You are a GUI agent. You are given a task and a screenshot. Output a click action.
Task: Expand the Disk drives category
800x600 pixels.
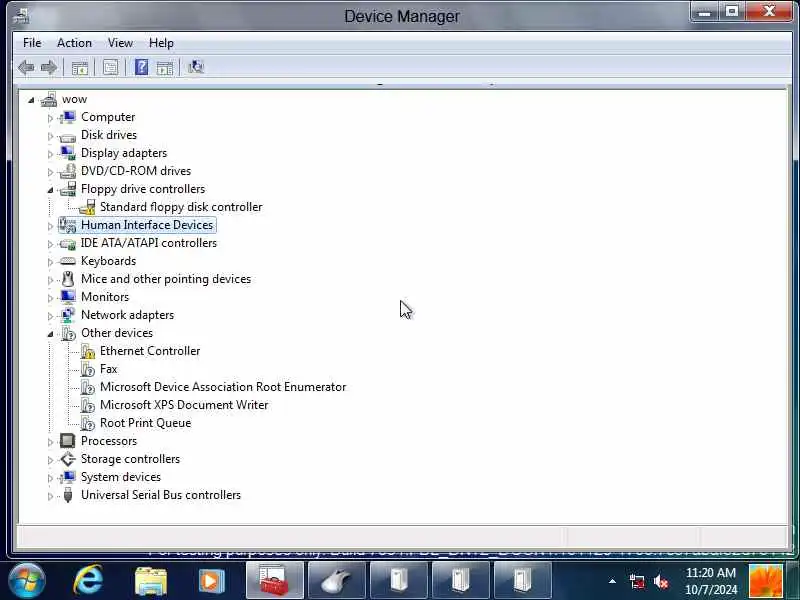click(x=50, y=136)
